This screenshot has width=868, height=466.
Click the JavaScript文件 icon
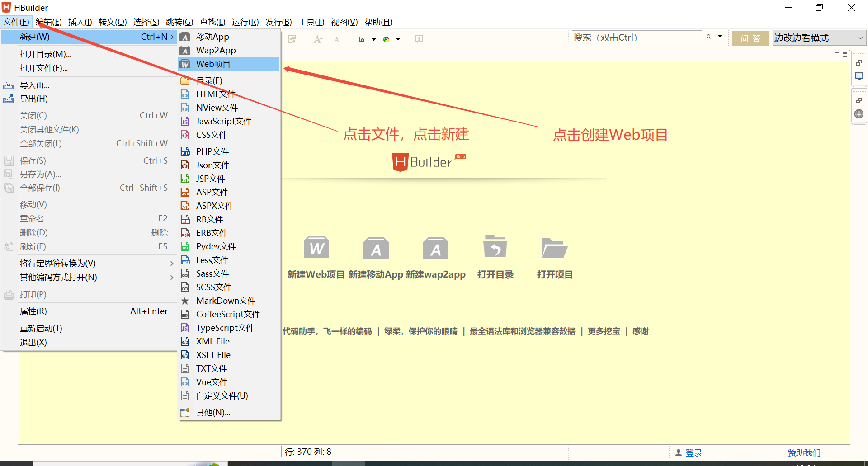click(x=185, y=121)
